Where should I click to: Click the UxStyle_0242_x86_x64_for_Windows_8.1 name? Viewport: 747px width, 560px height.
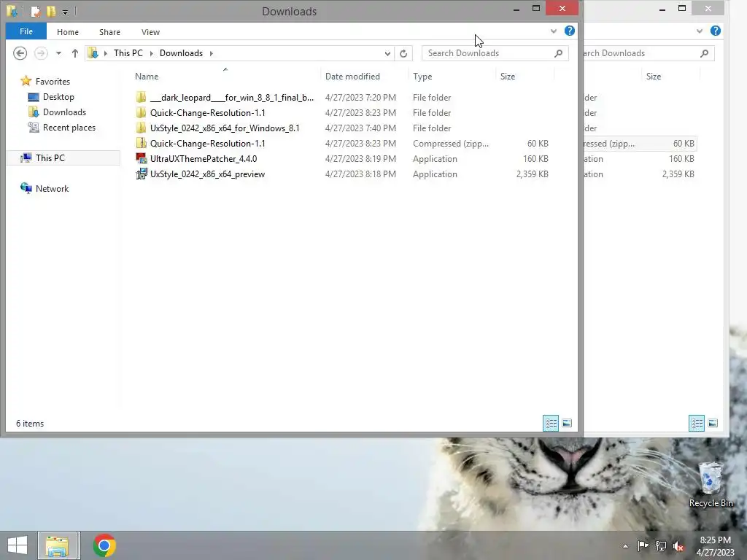pos(225,128)
